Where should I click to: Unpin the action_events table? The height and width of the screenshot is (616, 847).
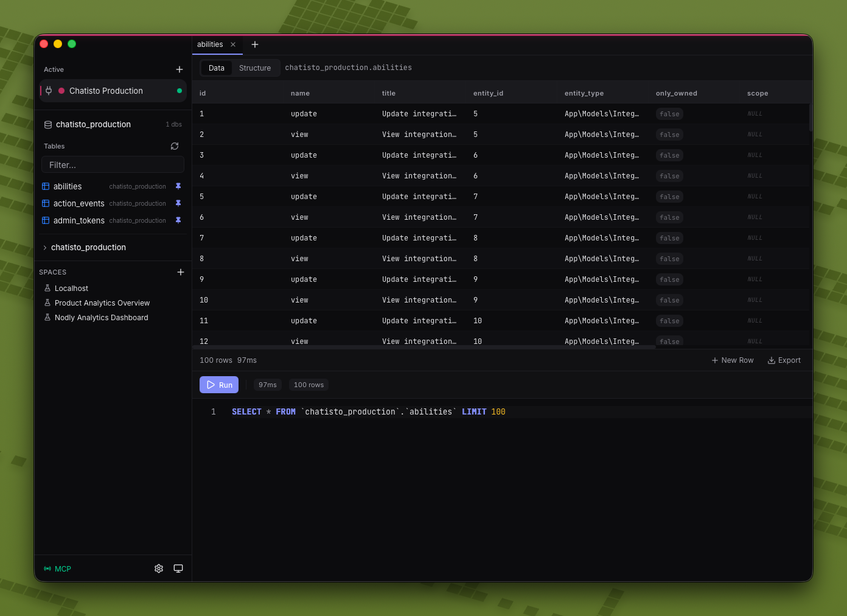point(178,203)
